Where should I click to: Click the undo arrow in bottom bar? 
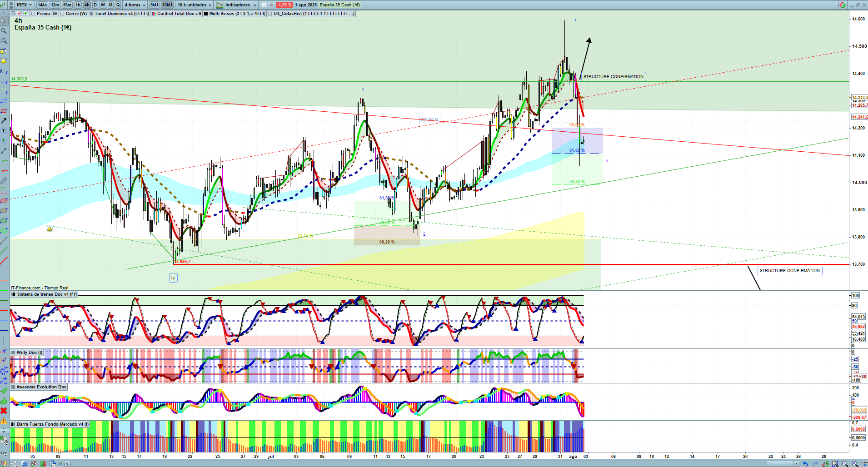click(x=805, y=464)
